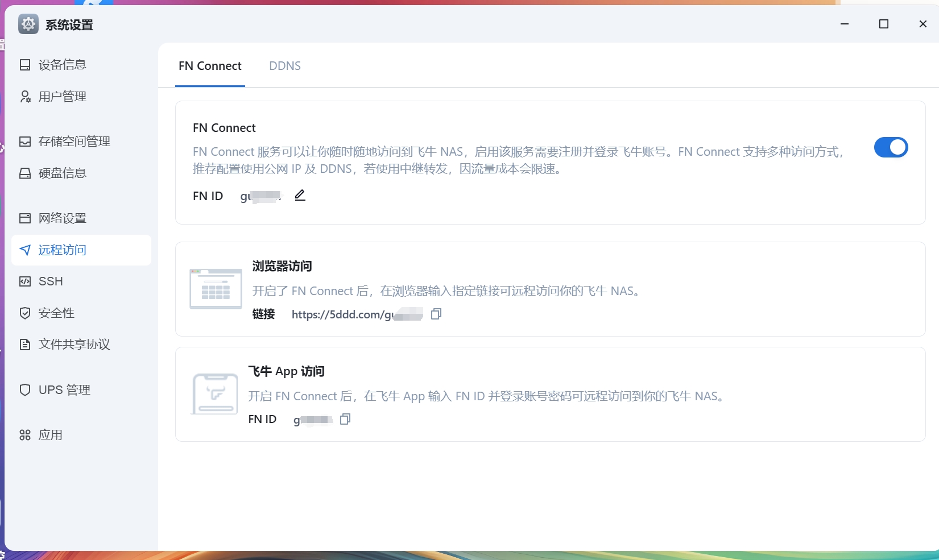Open the SSH settings page
Image resolution: width=939 pixels, height=560 pixels.
(x=81, y=281)
